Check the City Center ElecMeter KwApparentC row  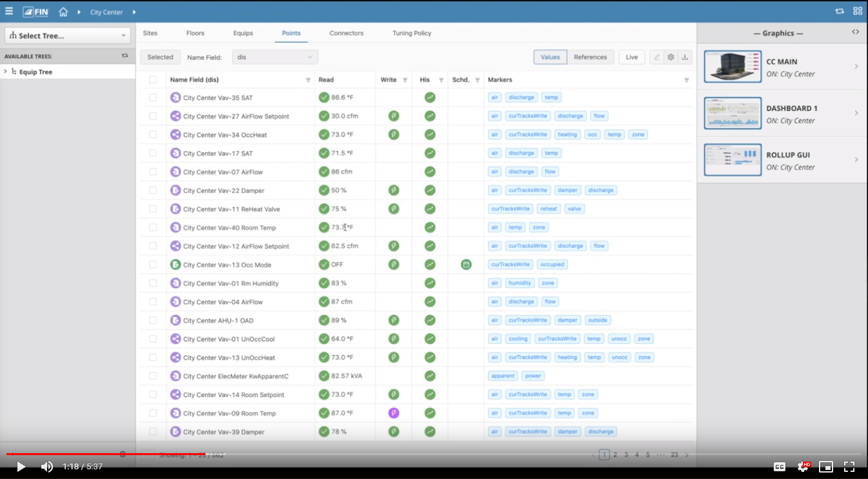click(x=153, y=376)
